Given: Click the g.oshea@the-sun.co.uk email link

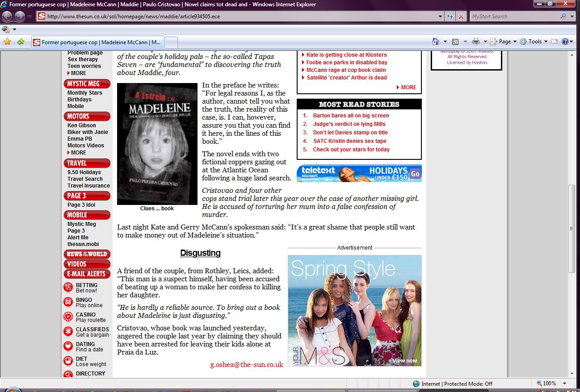Looking at the screenshot, I should click(x=247, y=365).
